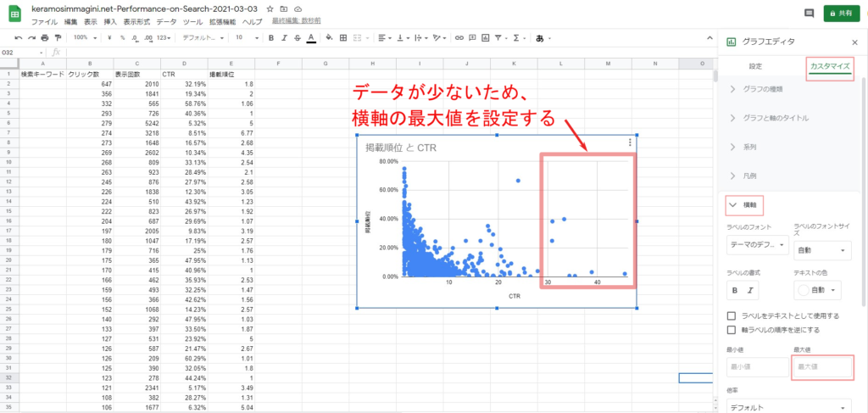Toggle bold in the main toolbar

271,37
